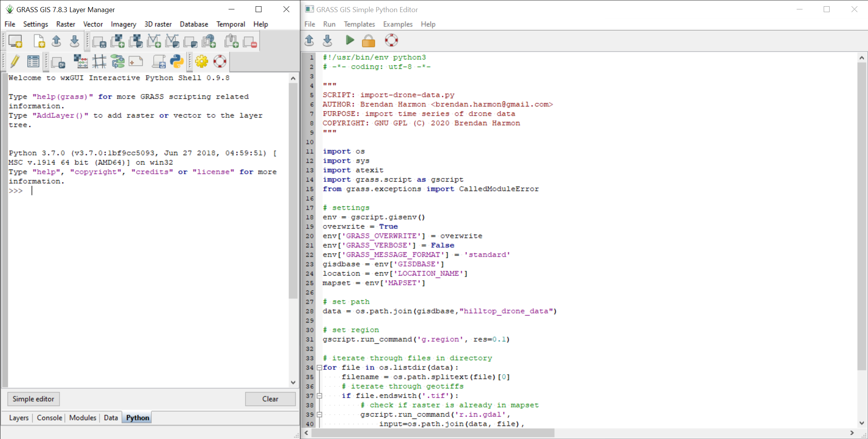This screenshot has height=439, width=868.
Task: Collapse the run_command fold on line 39
Action: [x=320, y=414]
